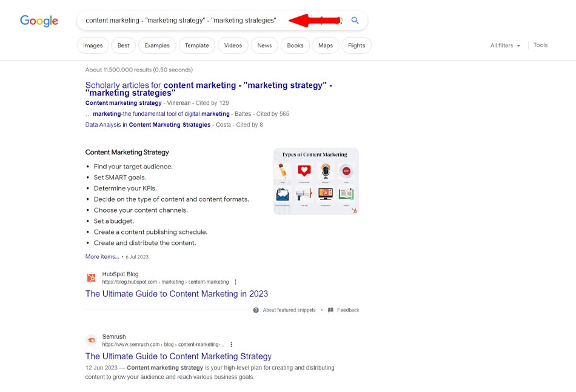Click the 'Set a budget.' bullet
Viewport: 576px width, 392px height.
114,221
